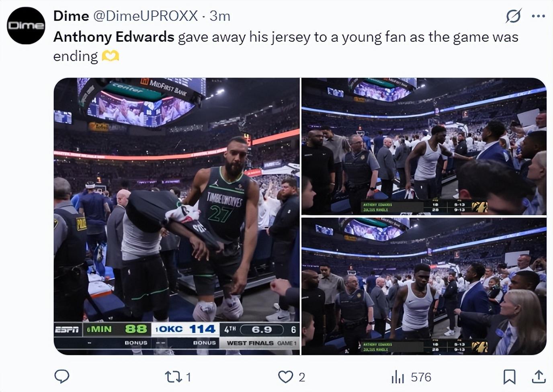Open the @DimeUPROXX handle link
Viewport: 553px width, 392px height.
point(145,16)
